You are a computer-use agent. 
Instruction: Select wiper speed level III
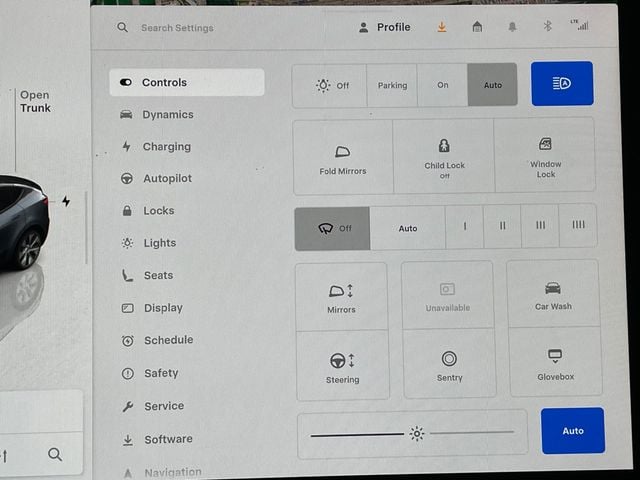[x=540, y=226]
